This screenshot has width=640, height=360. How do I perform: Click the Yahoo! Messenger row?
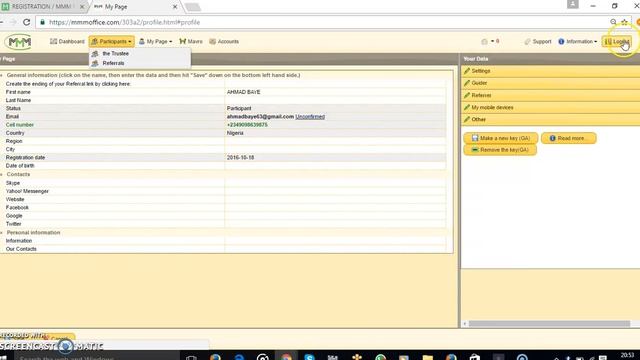coord(224,191)
